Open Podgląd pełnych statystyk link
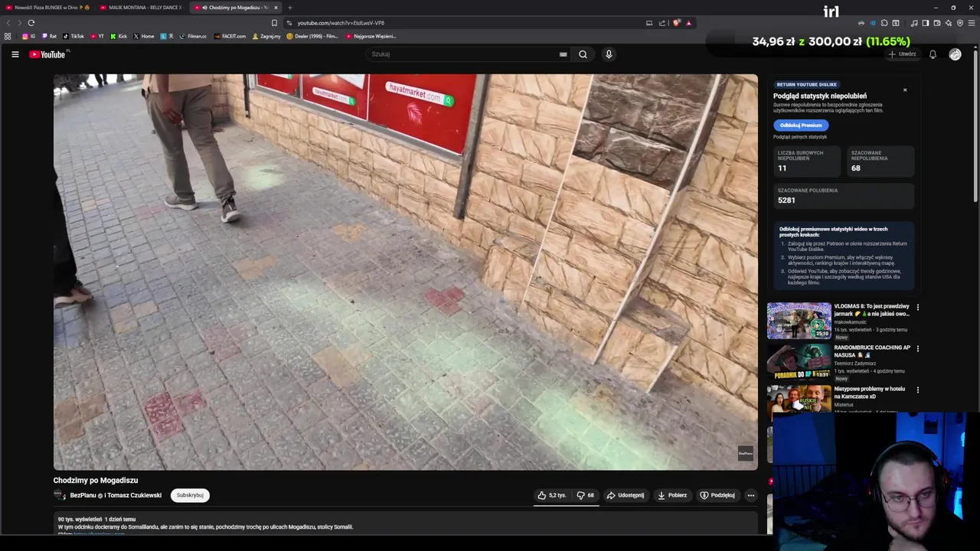 point(800,137)
